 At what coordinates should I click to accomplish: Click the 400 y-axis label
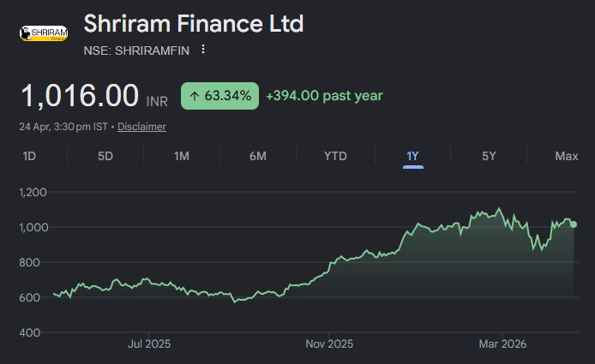point(30,332)
